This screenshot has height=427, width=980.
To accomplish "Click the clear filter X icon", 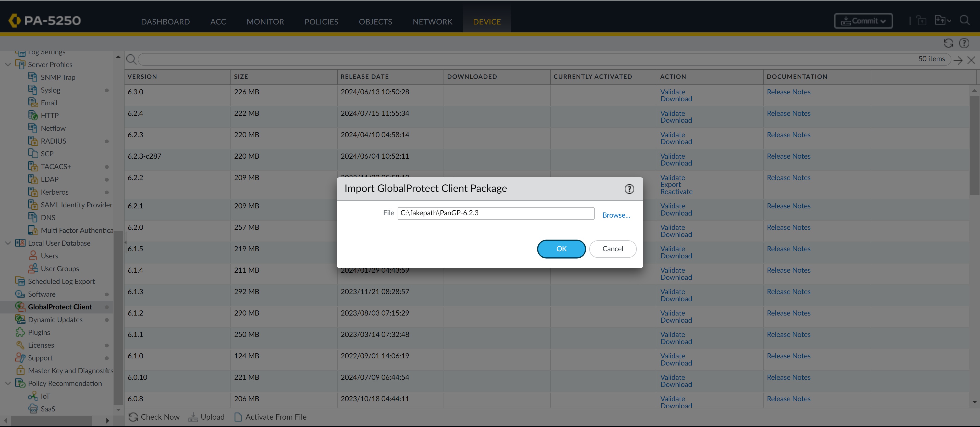I will point(971,60).
